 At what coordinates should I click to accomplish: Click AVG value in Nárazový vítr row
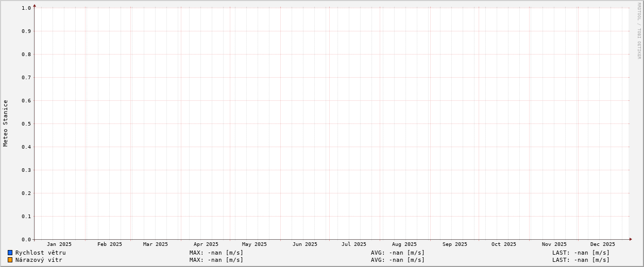pos(398,260)
